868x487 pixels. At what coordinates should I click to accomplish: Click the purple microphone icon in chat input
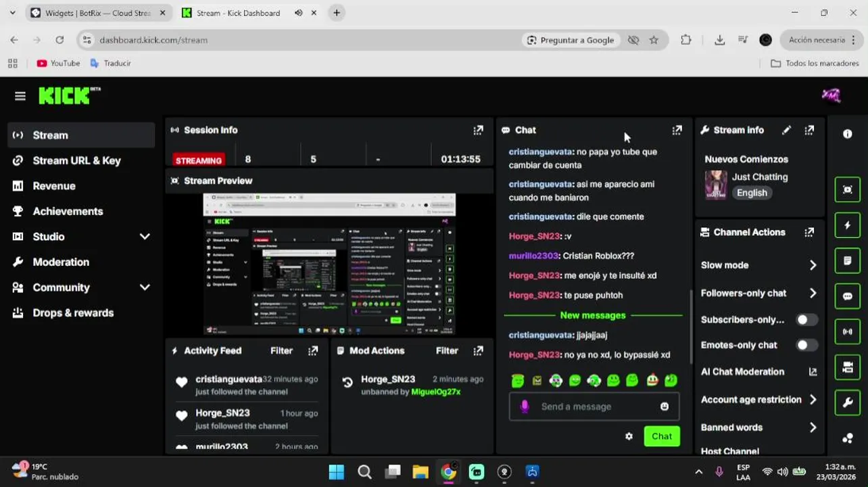pos(524,407)
